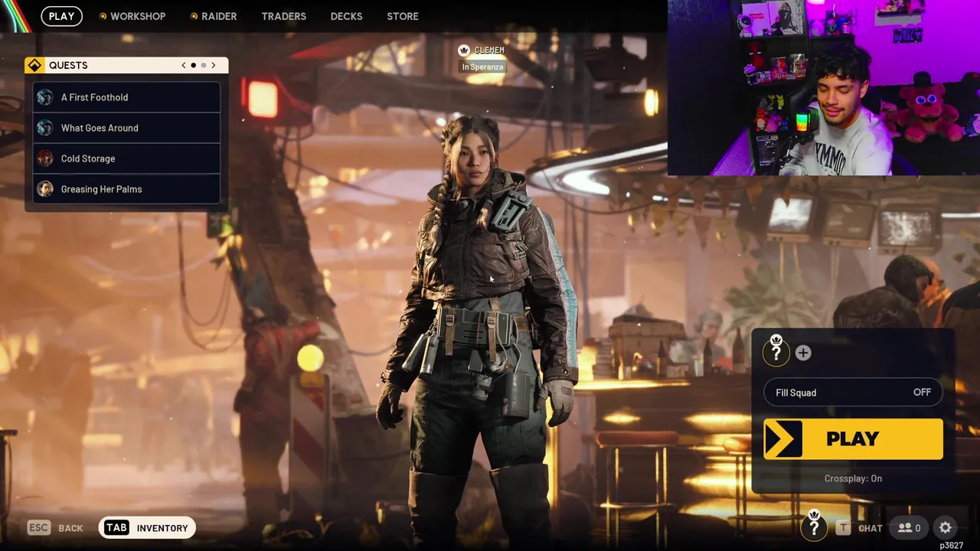Click the CLEMEM player name
The height and width of the screenshot is (551, 980).
[489, 50]
